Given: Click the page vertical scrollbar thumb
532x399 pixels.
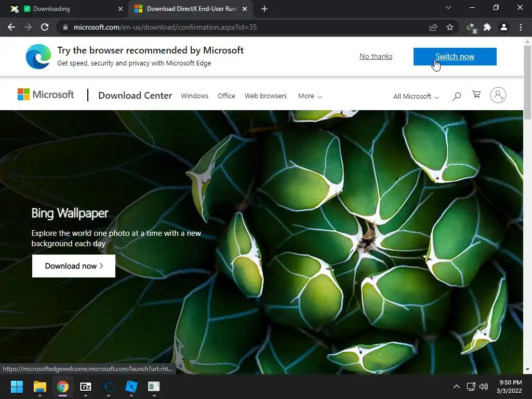Looking at the screenshot, I should click(527, 82).
